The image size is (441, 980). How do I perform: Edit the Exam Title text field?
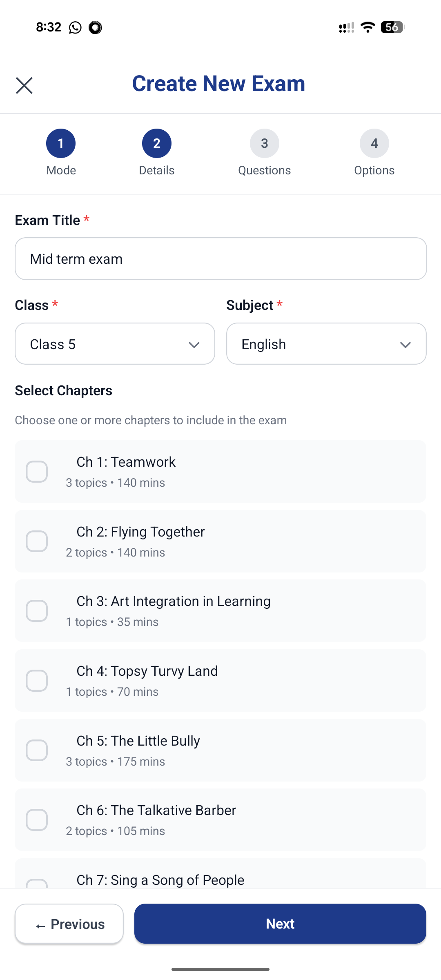pos(221,259)
